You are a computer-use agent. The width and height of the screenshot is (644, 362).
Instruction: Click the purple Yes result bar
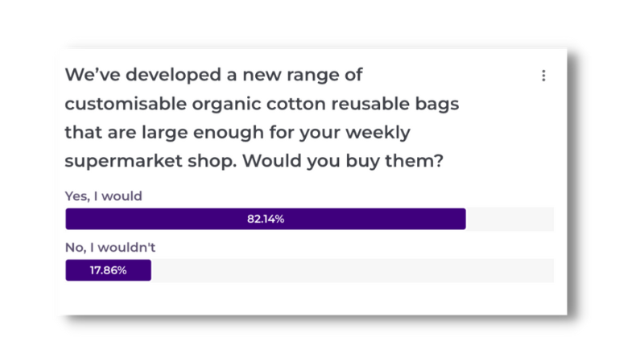click(266, 219)
